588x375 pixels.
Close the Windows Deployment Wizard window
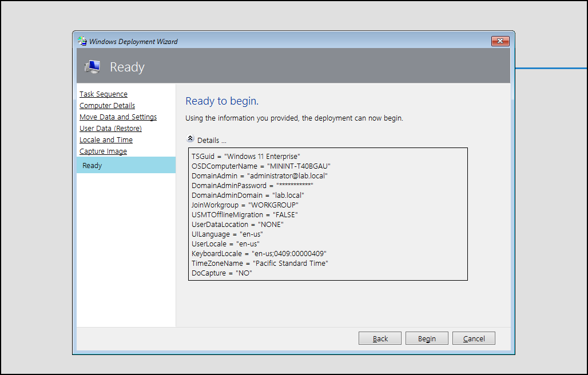pyautogui.click(x=500, y=41)
